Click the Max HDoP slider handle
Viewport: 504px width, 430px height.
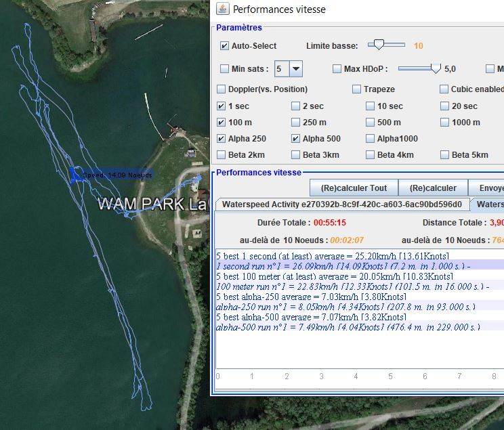(x=436, y=68)
